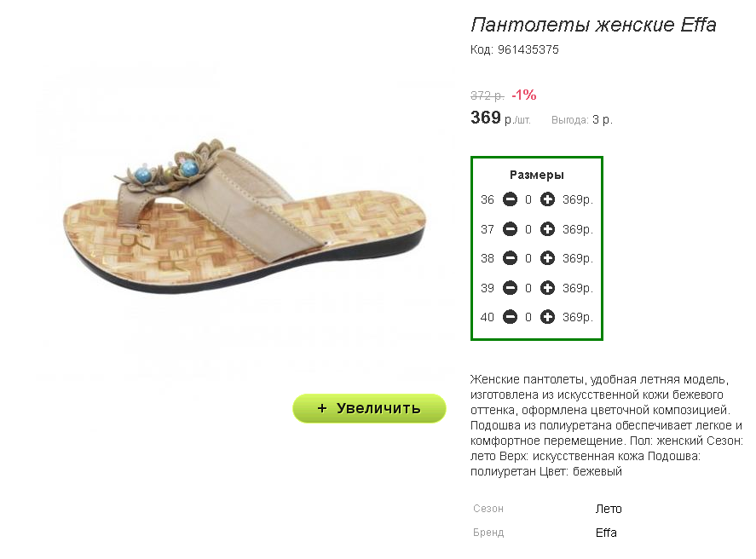
Task: Click the size 36 quantity field
Action: [528, 199]
